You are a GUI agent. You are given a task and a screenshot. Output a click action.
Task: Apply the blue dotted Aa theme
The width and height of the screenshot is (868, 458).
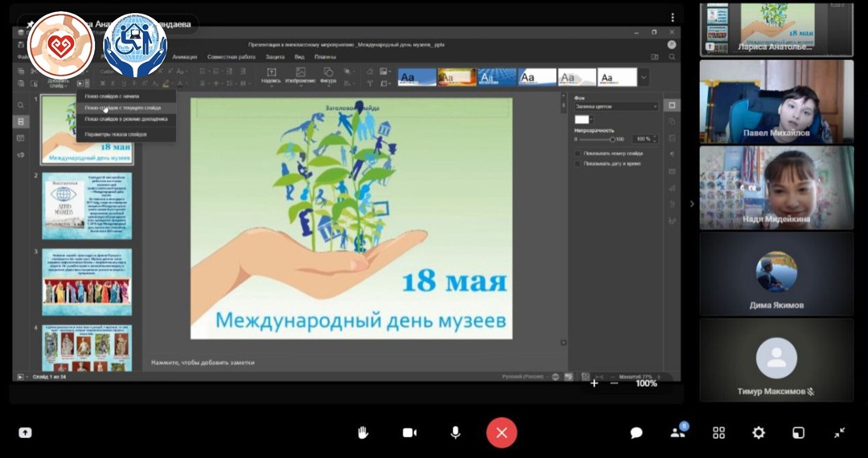pos(497,77)
